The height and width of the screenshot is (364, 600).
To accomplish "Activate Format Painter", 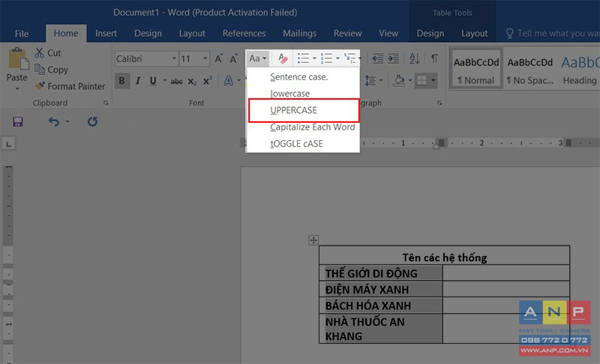I will 70,86.
